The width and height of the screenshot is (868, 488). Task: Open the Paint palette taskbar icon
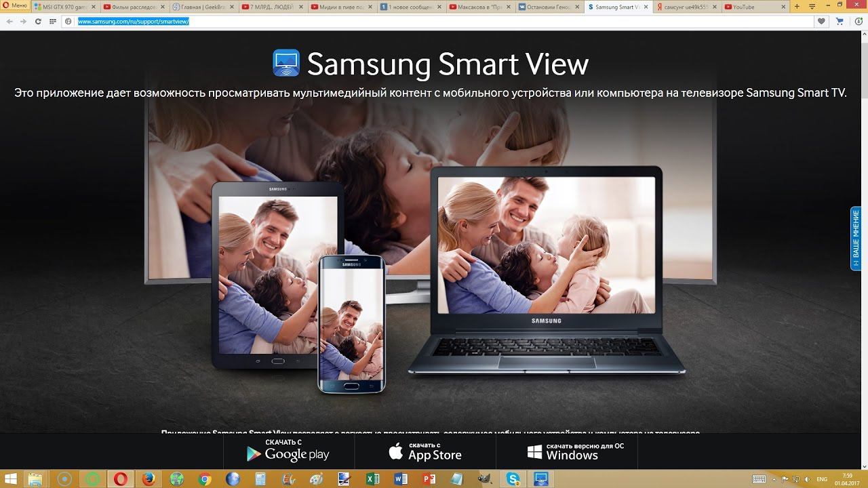tap(316, 479)
